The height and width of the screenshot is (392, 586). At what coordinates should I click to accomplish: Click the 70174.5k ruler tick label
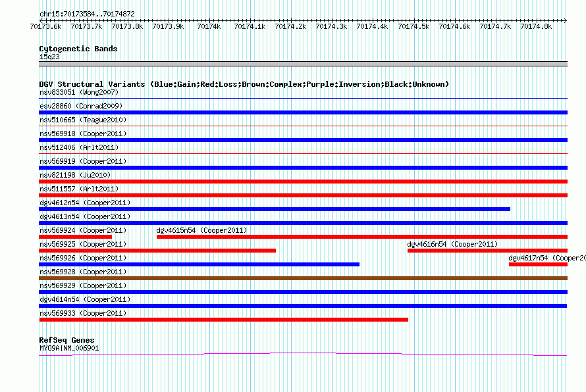(x=413, y=26)
